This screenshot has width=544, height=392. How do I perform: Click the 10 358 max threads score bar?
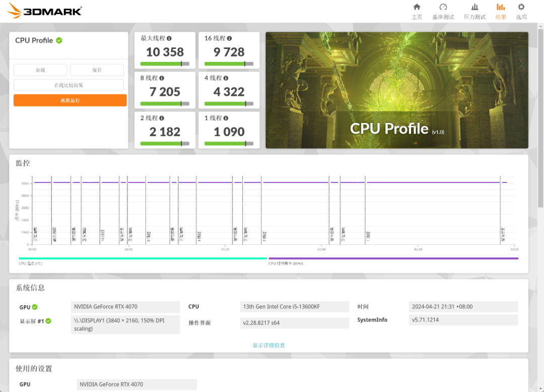165,64
